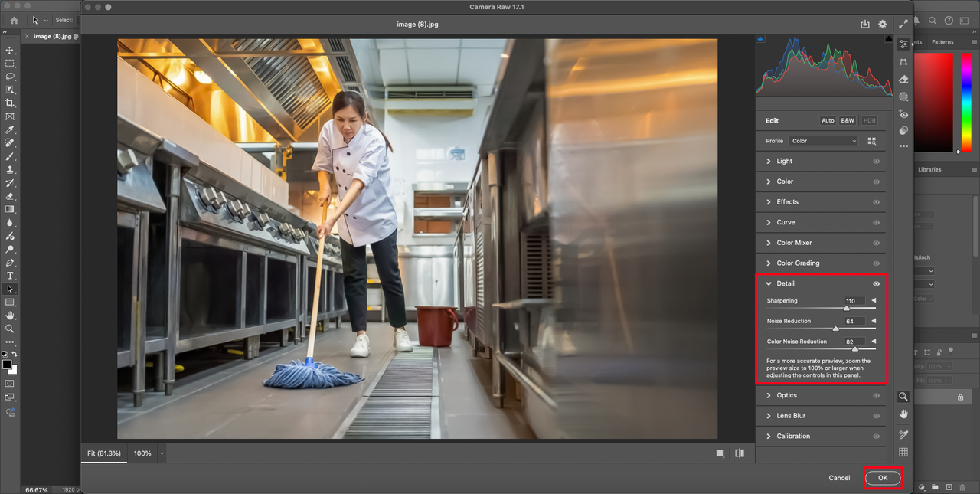Select the Zoom magnifier tool in Camera Raw

[x=903, y=396]
